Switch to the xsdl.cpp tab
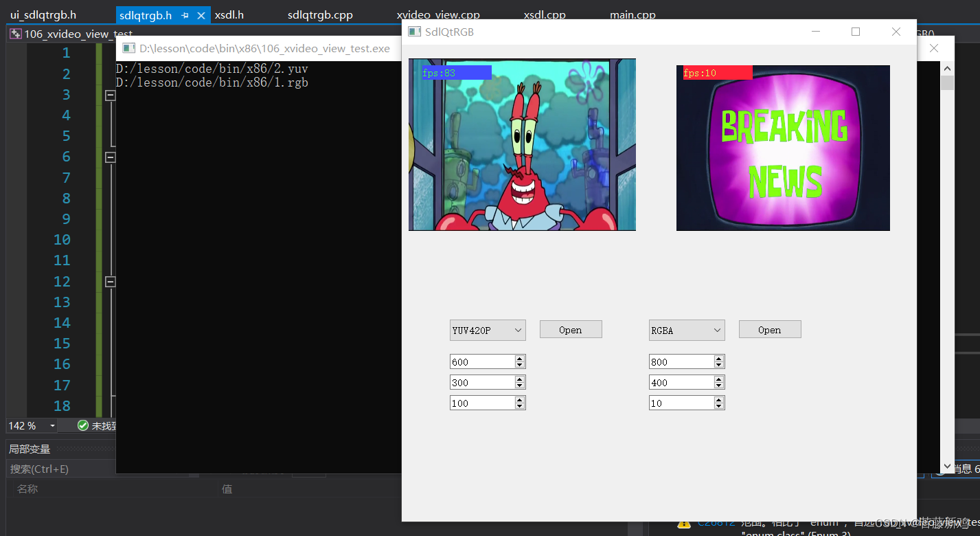Image resolution: width=980 pixels, height=536 pixels. coord(545,15)
